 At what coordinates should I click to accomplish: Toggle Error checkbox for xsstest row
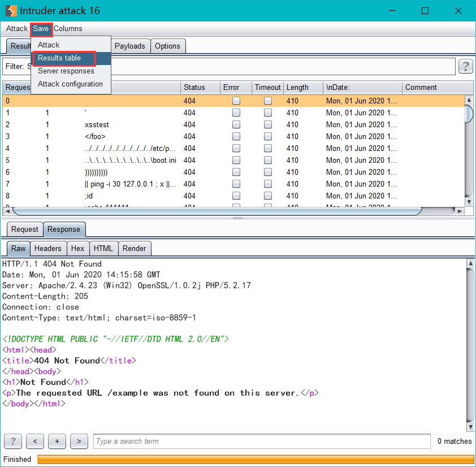point(236,124)
